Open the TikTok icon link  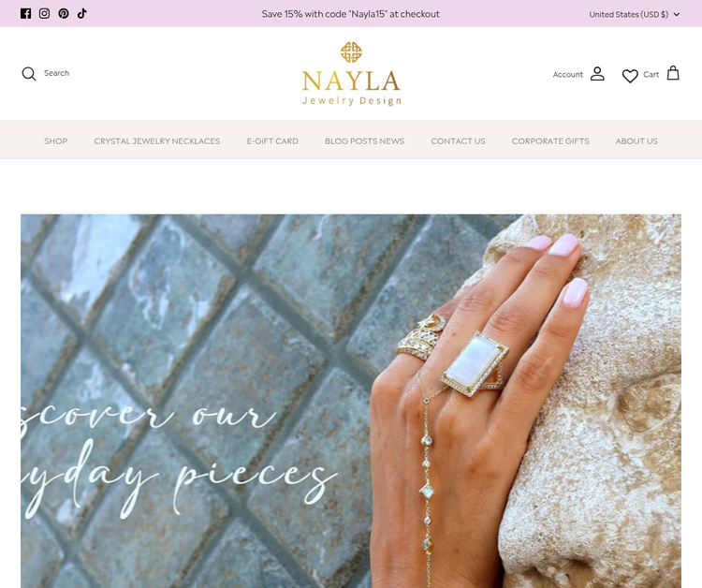tap(82, 13)
